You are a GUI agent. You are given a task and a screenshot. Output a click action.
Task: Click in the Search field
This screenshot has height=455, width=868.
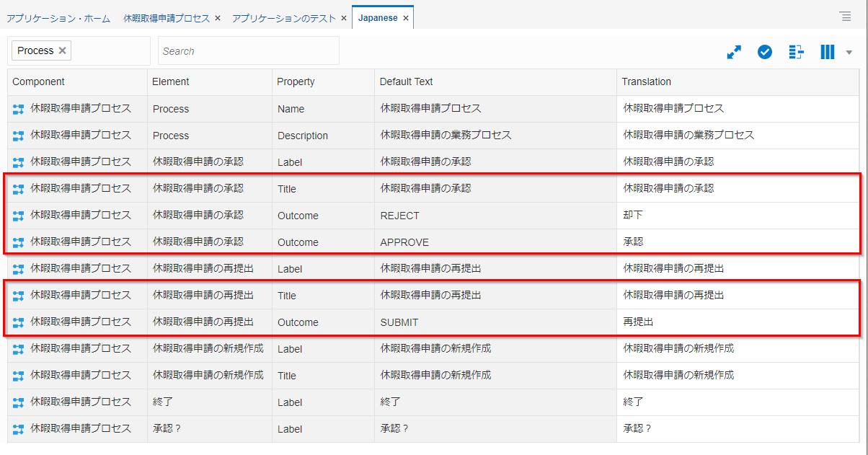click(x=248, y=51)
